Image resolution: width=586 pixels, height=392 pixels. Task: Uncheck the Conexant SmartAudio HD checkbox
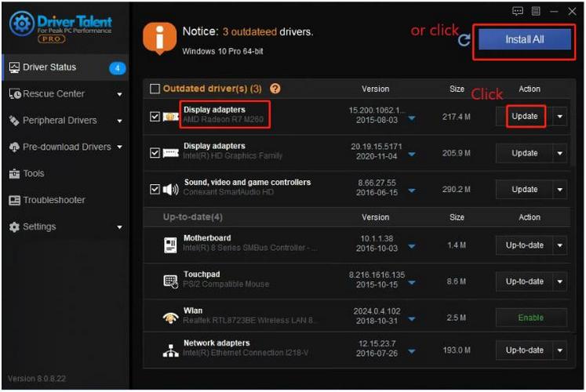click(x=155, y=189)
